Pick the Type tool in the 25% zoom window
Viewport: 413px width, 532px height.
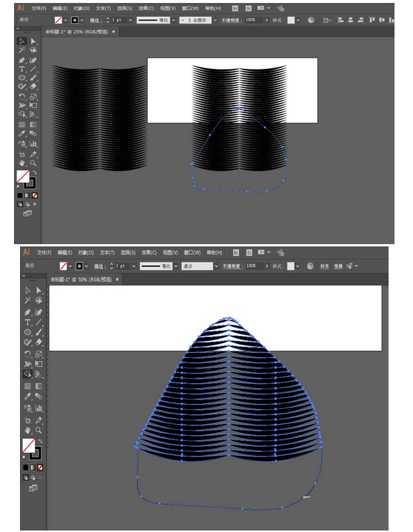pos(21,69)
